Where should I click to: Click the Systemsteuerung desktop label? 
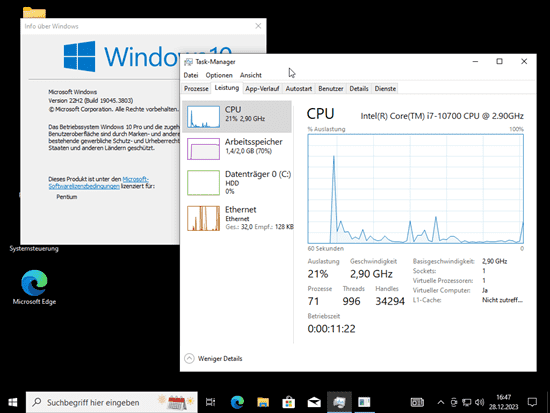(34, 248)
